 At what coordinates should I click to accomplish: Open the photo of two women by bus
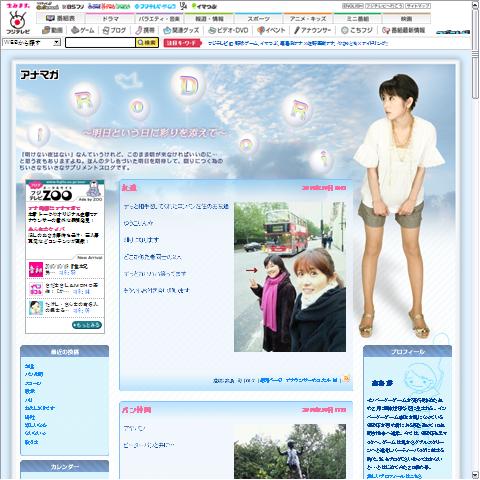[x=290, y=277]
